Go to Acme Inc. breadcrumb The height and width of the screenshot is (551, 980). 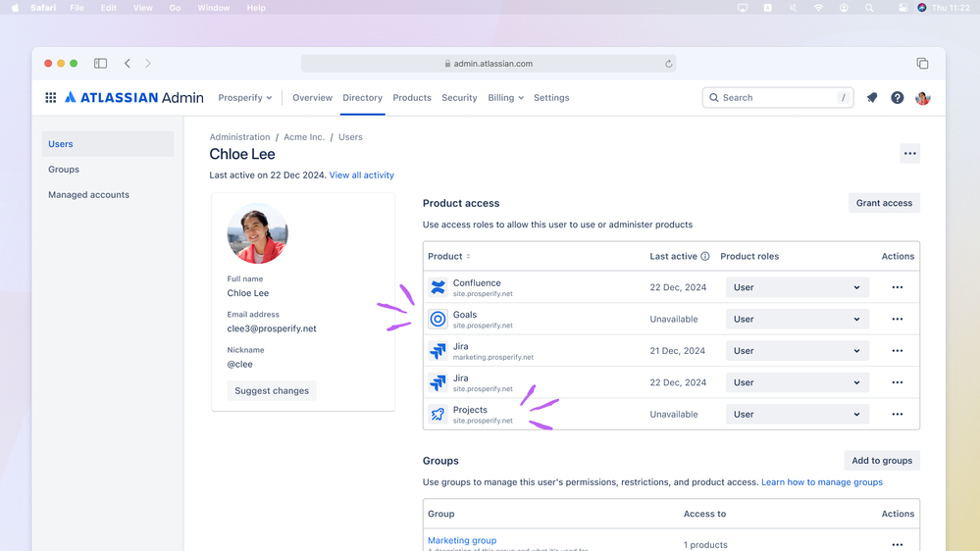pos(304,137)
